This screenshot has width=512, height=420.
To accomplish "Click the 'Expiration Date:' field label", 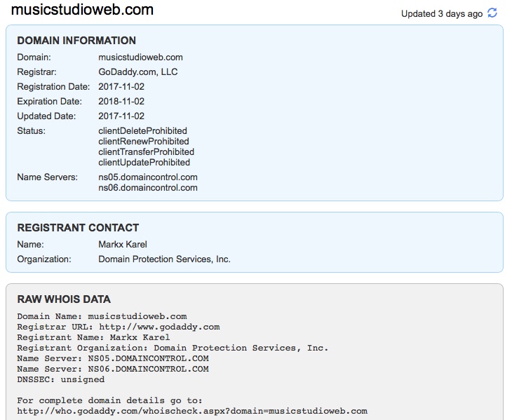I will (x=49, y=101).
